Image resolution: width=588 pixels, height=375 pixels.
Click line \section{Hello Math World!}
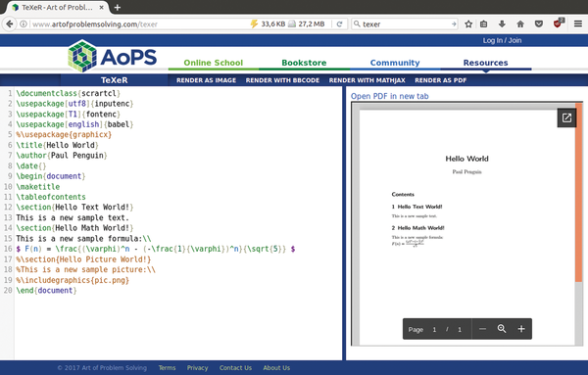coord(74,228)
